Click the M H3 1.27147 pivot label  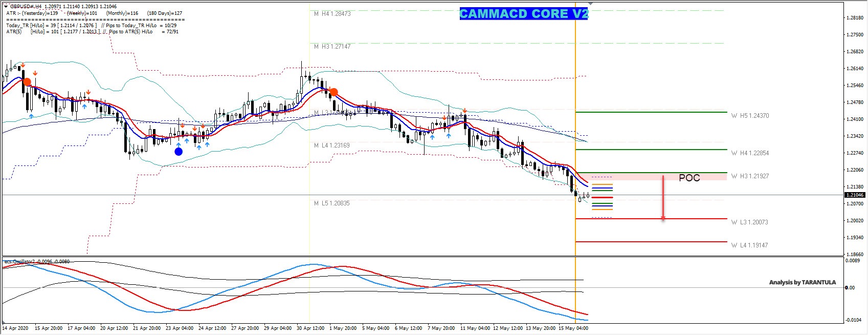332,47
